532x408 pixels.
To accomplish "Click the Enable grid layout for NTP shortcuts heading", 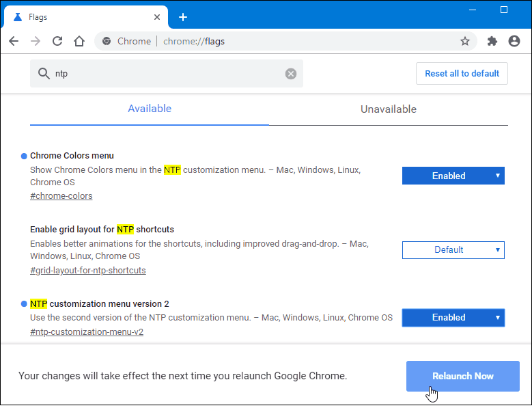I will [102, 230].
